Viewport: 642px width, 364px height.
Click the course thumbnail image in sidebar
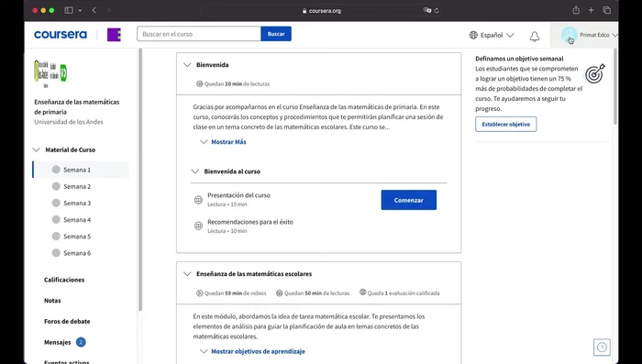click(50, 73)
